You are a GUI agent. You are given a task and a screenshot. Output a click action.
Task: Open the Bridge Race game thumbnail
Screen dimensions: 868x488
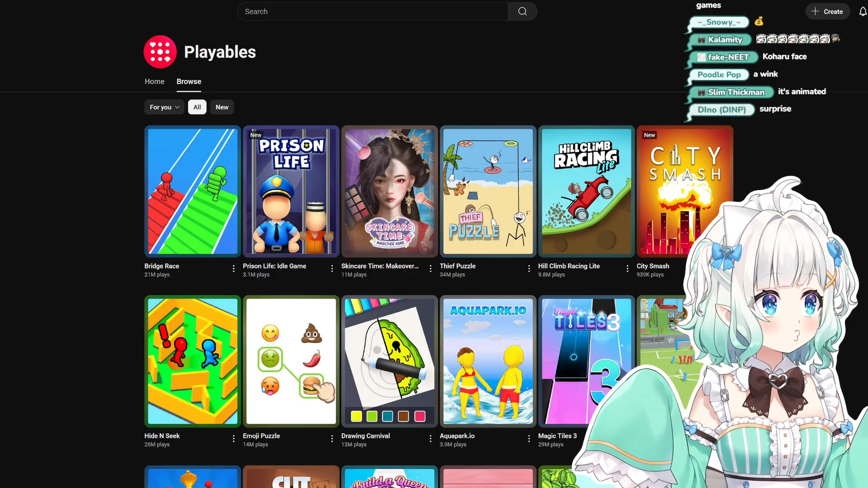coord(193,192)
